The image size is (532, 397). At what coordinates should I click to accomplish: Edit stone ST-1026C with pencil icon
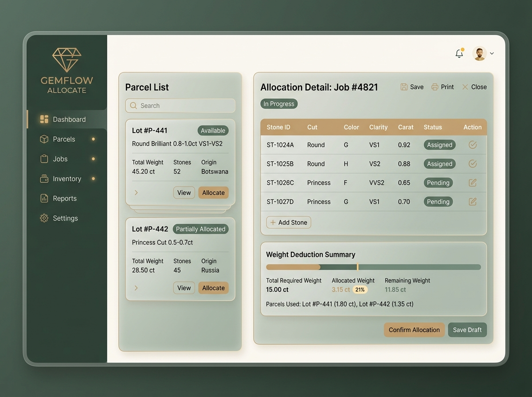point(473,183)
